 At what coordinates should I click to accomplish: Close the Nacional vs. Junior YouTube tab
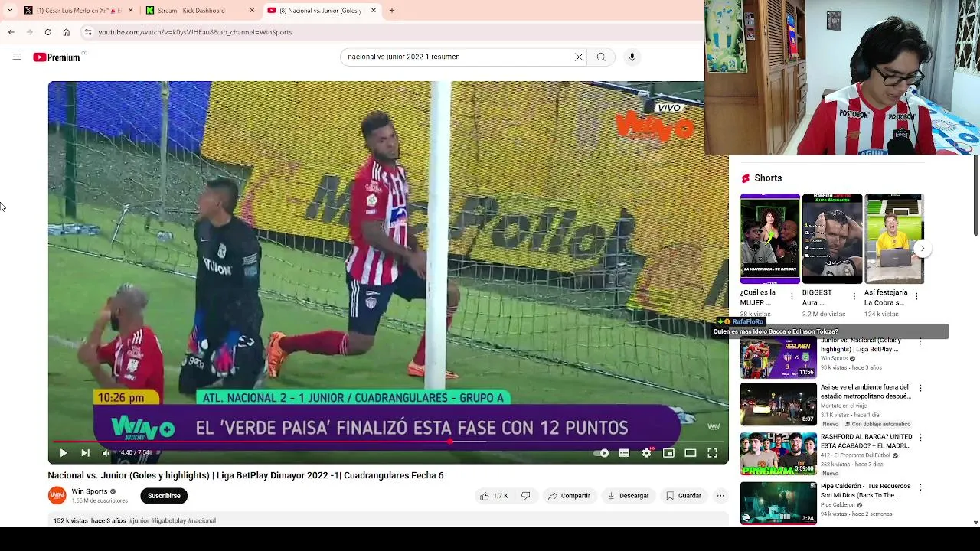374,11
